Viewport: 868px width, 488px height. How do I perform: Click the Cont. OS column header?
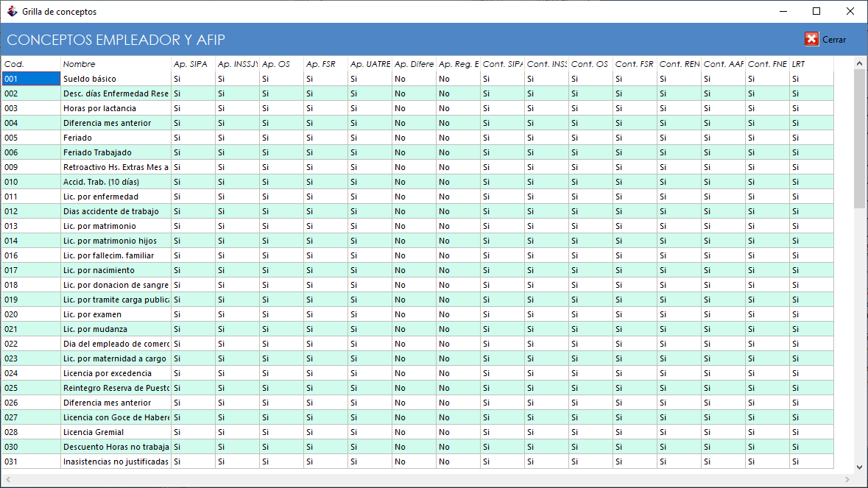pyautogui.click(x=590, y=64)
